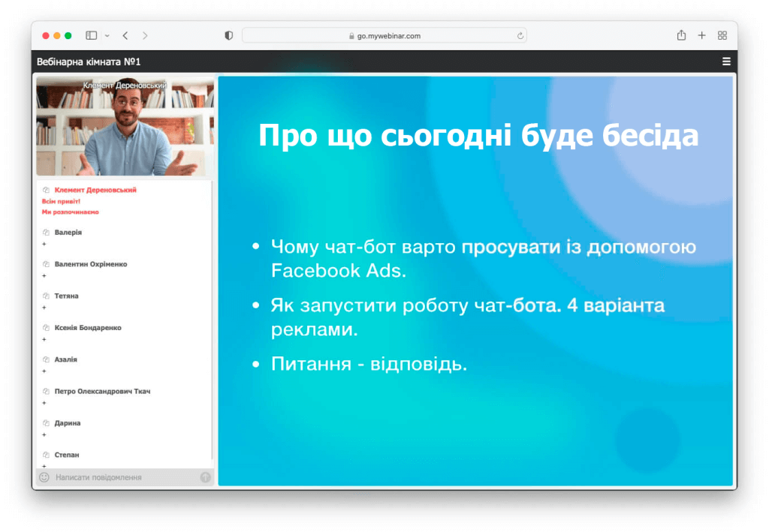769x532 pixels.
Task: Click reply icon next to Валентин Охріменко
Action: (46, 264)
